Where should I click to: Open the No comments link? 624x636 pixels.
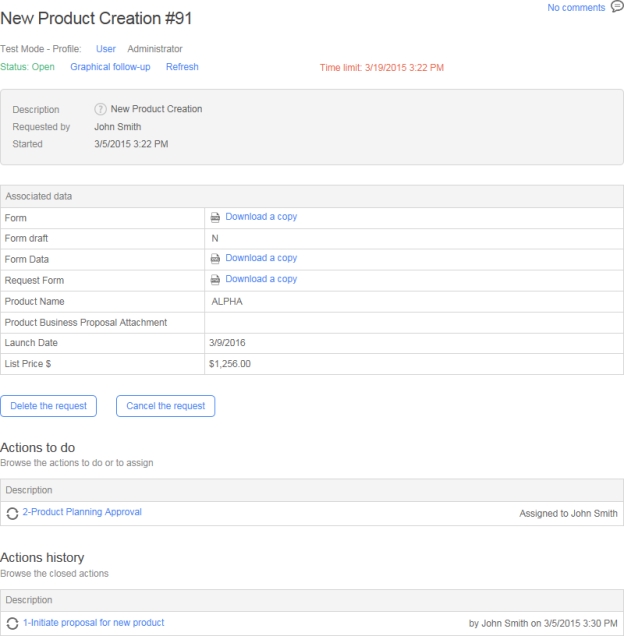[x=576, y=8]
